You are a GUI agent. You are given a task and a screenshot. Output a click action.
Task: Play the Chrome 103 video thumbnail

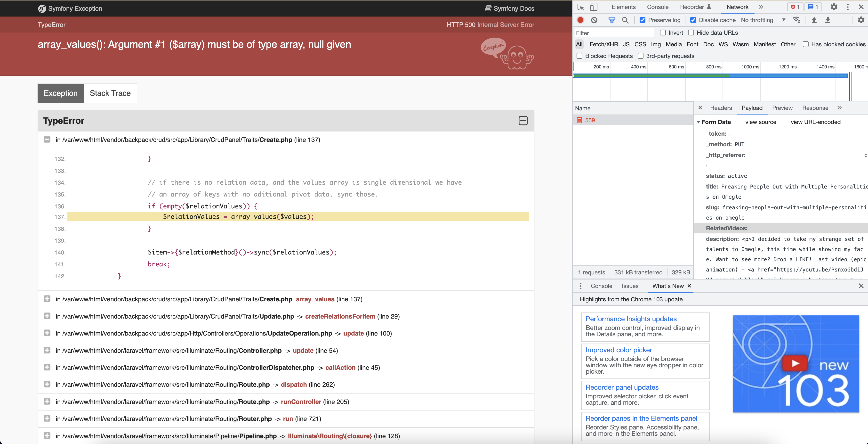click(x=795, y=364)
